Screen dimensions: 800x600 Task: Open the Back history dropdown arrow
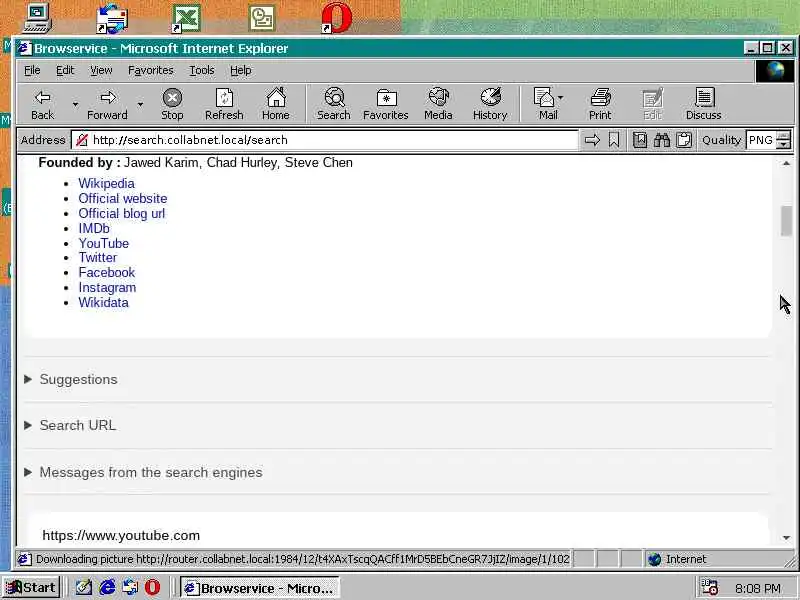coord(75,105)
